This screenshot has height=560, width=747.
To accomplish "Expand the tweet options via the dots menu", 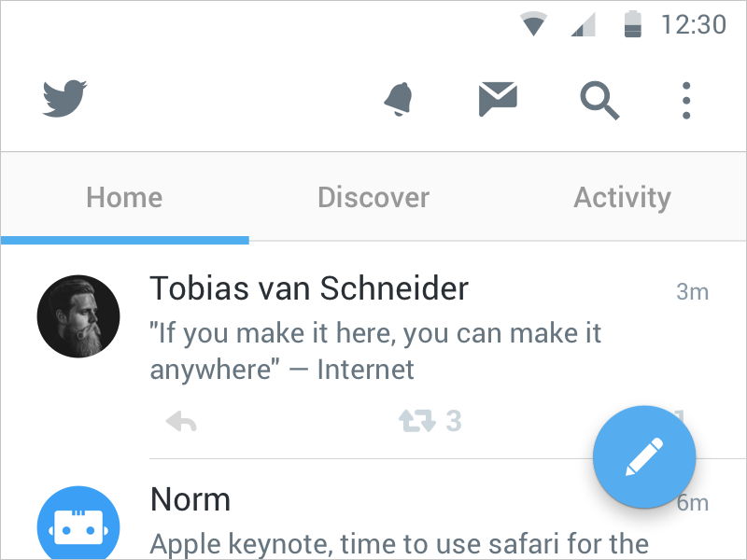I will click(686, 99).
